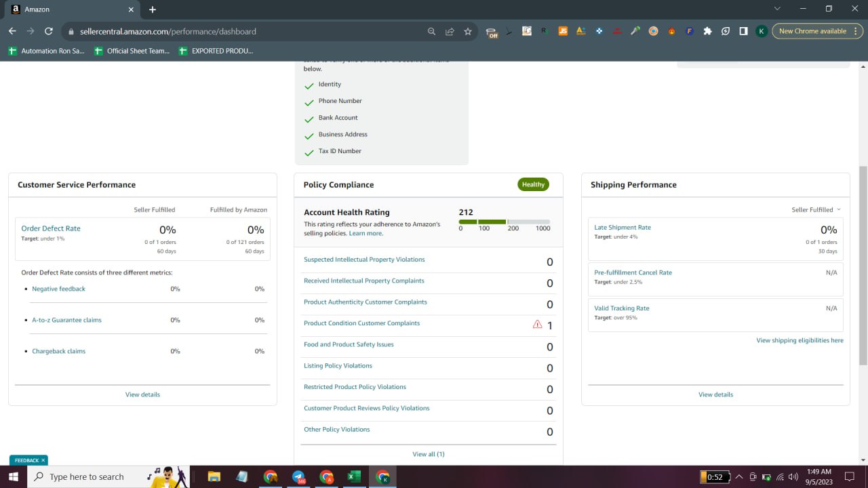Open the extension with the Off badge

click(492, 32)
